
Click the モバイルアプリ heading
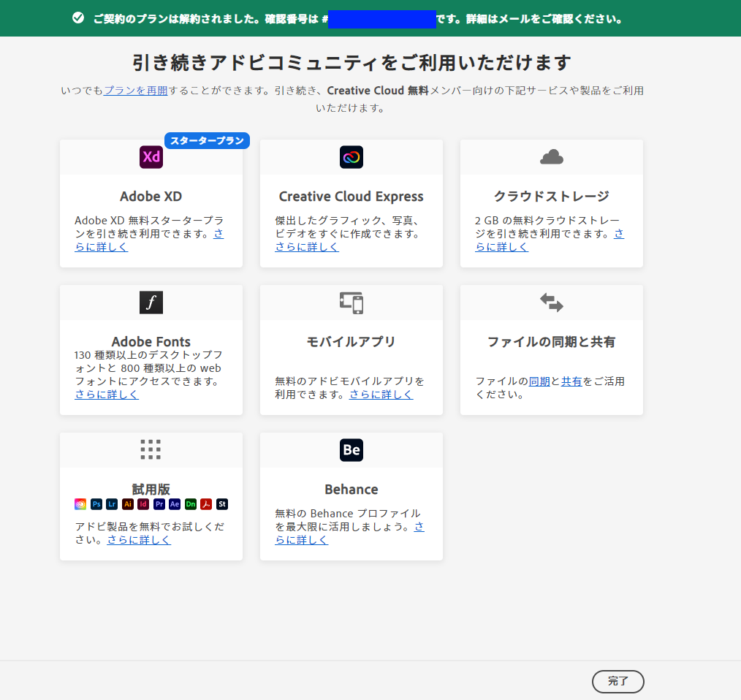pyautogui.click(x=351, y=341)
